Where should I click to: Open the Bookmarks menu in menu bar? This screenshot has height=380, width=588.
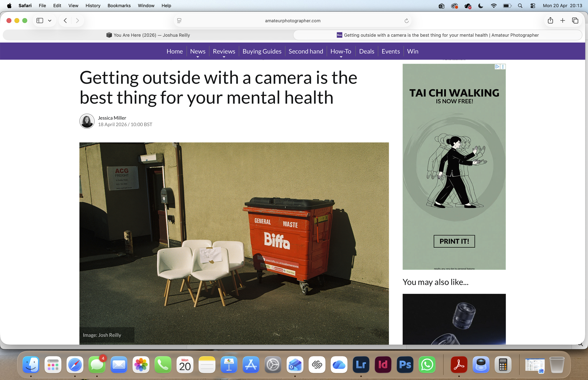(119, 5)
